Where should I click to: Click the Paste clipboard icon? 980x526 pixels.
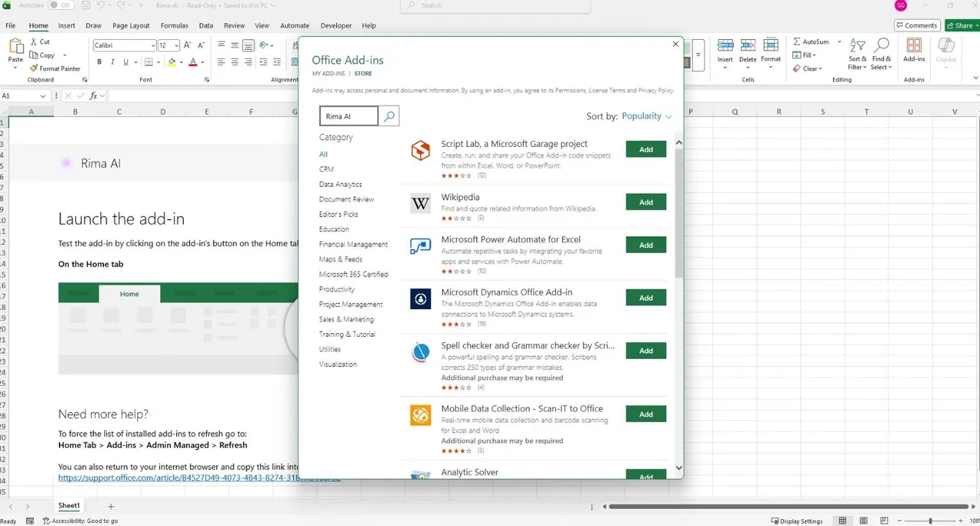tap(15, 47)
